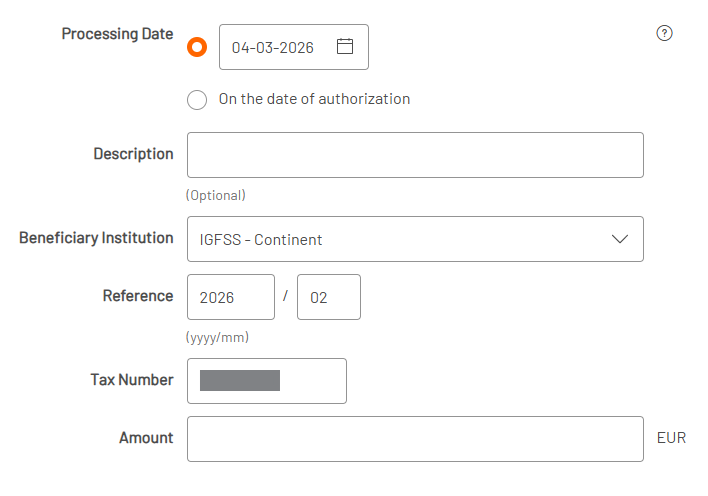Click the 'Beneficiary Institution' label
The height and width of the screenshot is (496, 708).
96,238
